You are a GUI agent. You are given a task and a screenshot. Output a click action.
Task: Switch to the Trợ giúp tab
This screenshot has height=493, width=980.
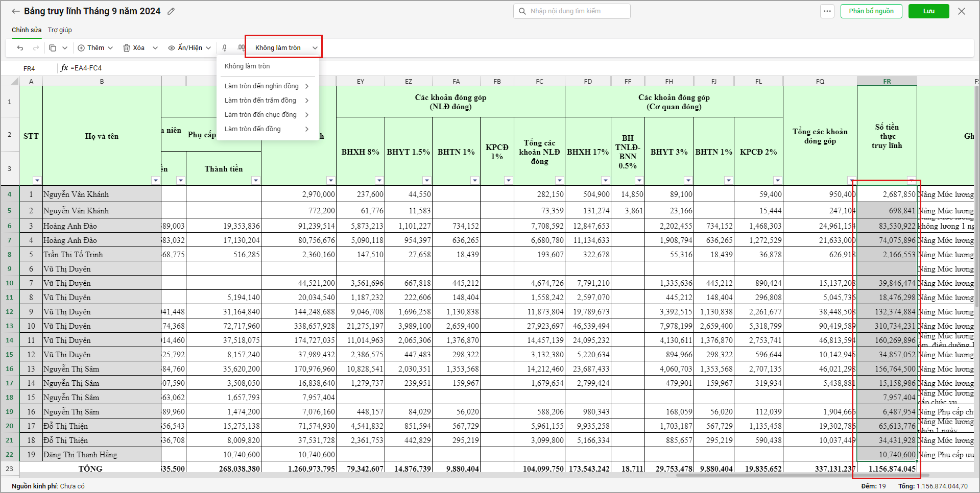coord(60,30)
